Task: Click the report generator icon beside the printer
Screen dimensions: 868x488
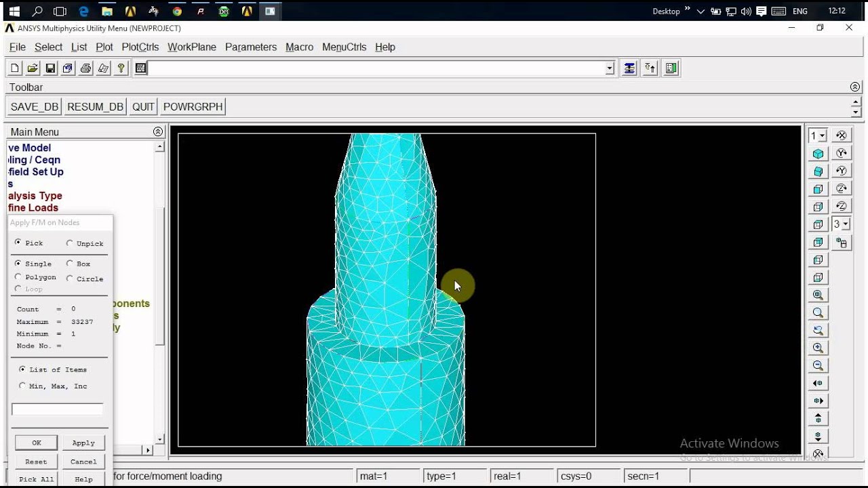Action: pos(103,68)
